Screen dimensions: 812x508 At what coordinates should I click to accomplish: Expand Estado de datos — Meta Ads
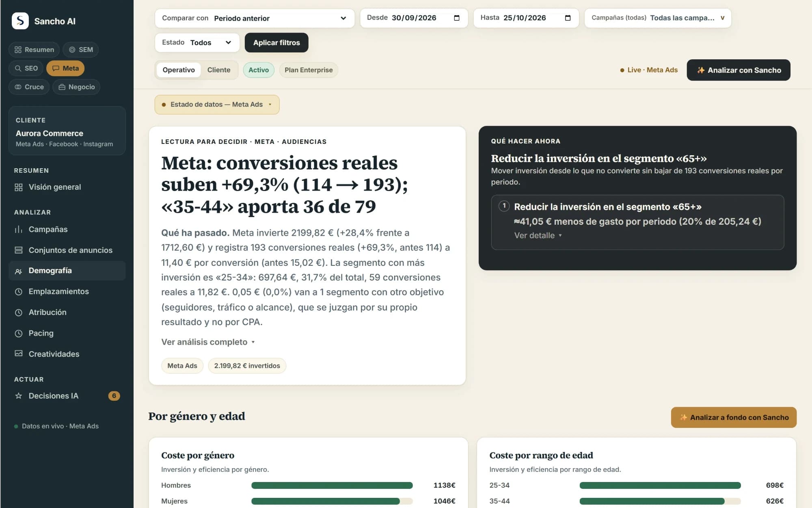pyautogui.click(x=217, y=104)
